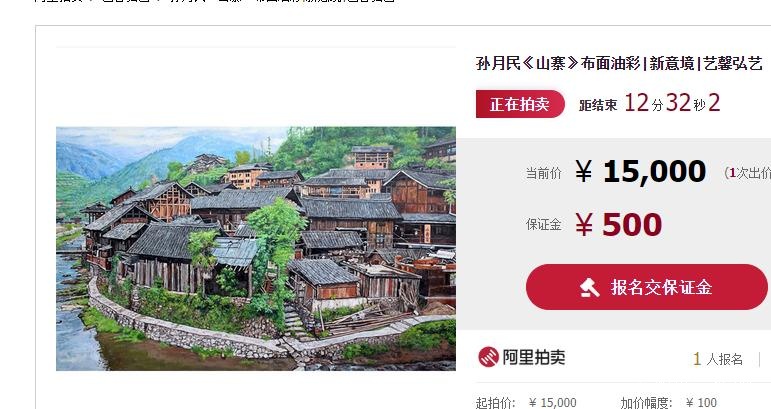Click the 阿里拍卖 brand name text
The width and height of the screenshot is (771, 409).
point(534,357)
